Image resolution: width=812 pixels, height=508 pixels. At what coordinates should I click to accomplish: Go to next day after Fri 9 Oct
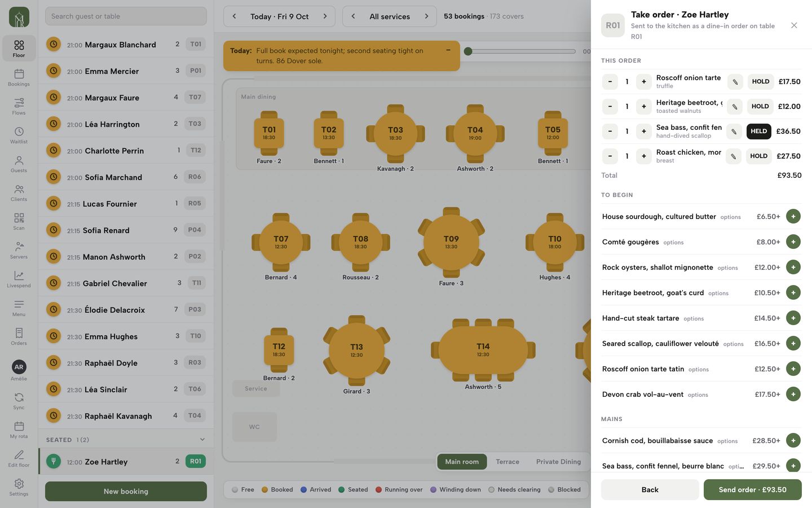pos(325,16)
